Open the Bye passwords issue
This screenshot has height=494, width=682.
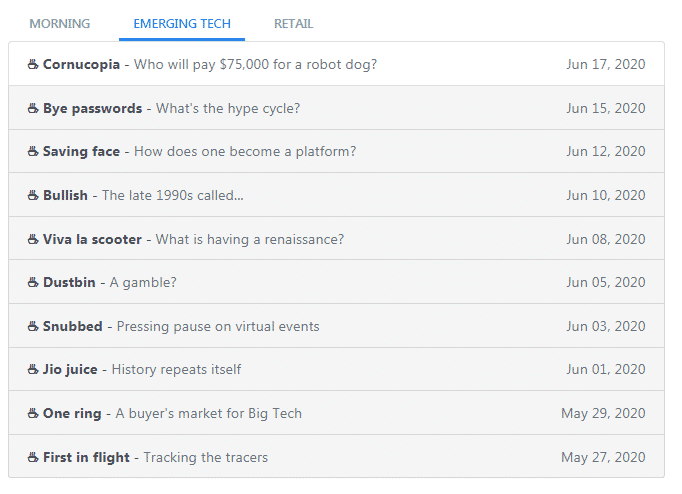point(336,108)
